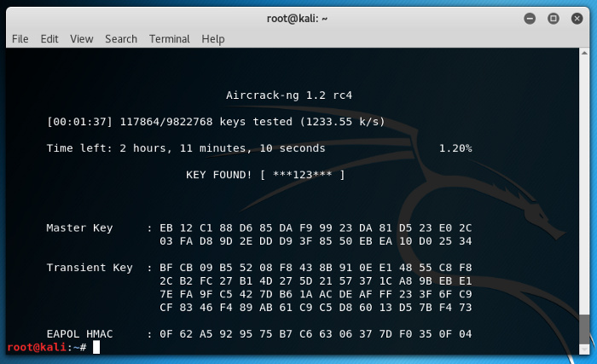
Task: Minimize the terminal window
Action: 530,18
